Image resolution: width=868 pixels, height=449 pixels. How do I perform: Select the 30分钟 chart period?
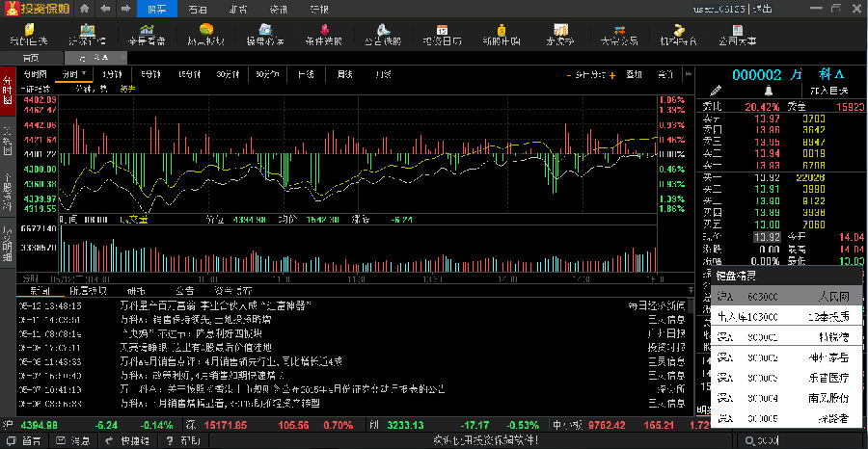pos(228,74)
